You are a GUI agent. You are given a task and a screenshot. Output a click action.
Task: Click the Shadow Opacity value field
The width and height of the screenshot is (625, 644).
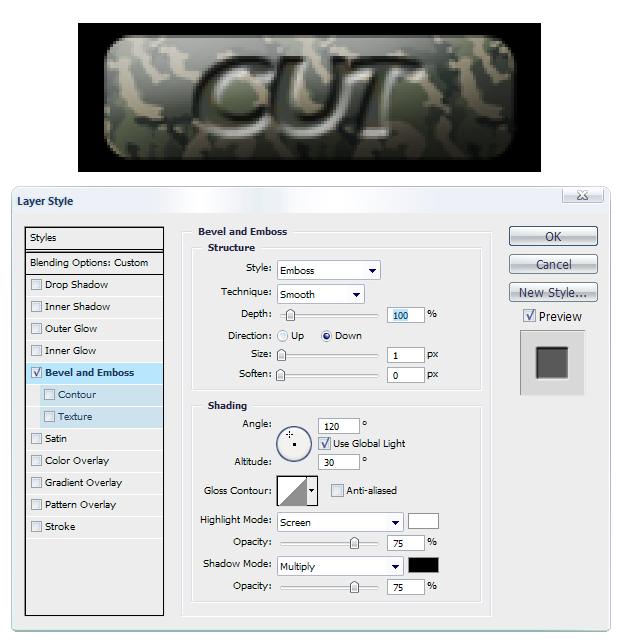tap(405, 587)
